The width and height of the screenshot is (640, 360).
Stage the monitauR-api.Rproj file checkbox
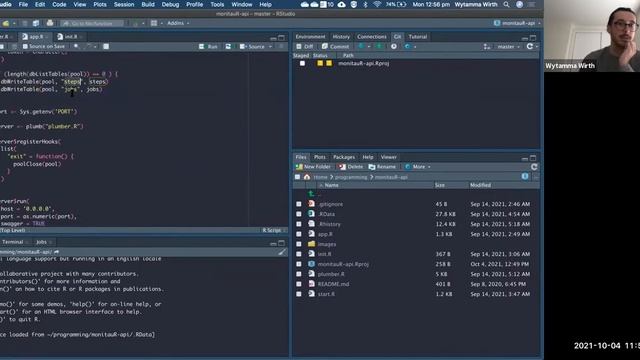(x=302, y=63)
